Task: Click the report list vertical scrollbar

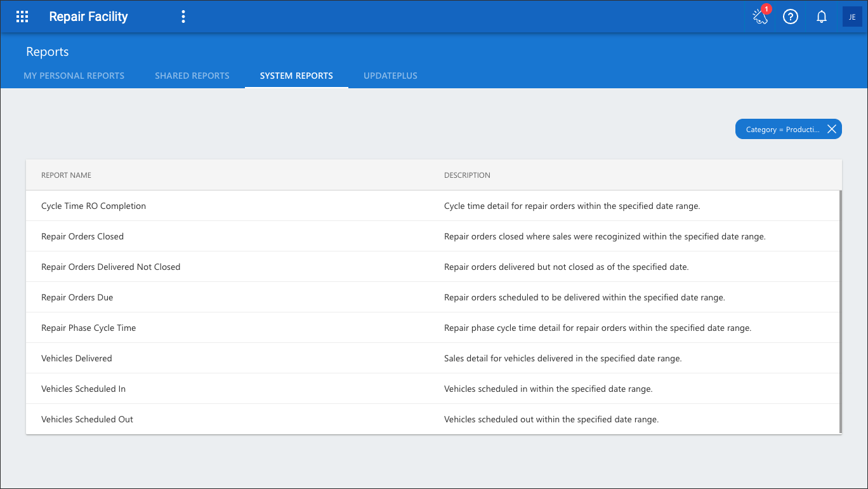Action: tap(841, 311)
